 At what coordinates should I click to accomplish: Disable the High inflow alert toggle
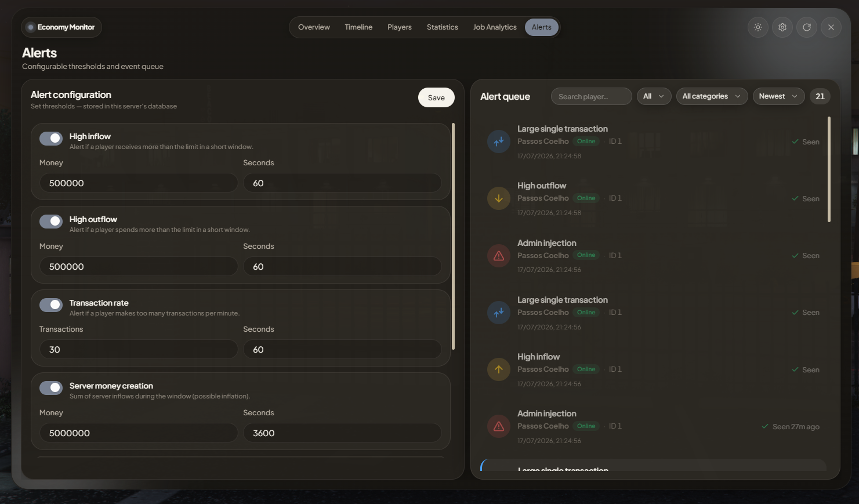(51, 138)
